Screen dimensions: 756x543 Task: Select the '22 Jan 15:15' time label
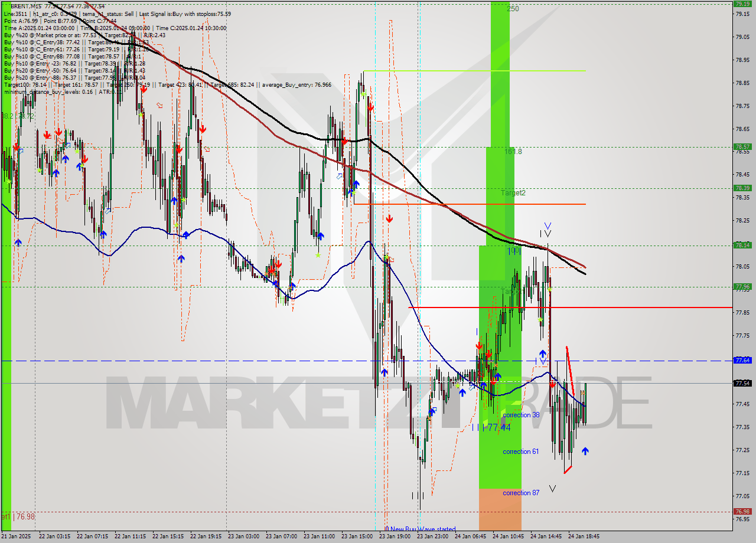coord(168,537)
